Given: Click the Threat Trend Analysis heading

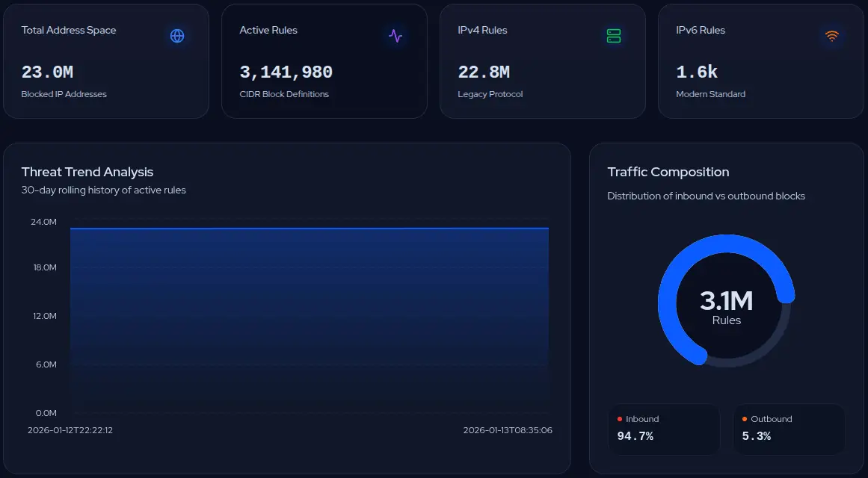Looking at the screenshot, I should point(87,172).
